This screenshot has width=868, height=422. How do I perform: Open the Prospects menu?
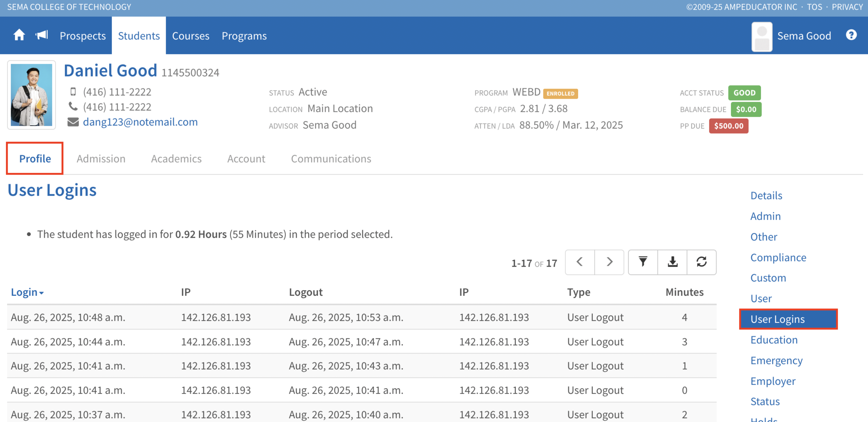(82, 36)
